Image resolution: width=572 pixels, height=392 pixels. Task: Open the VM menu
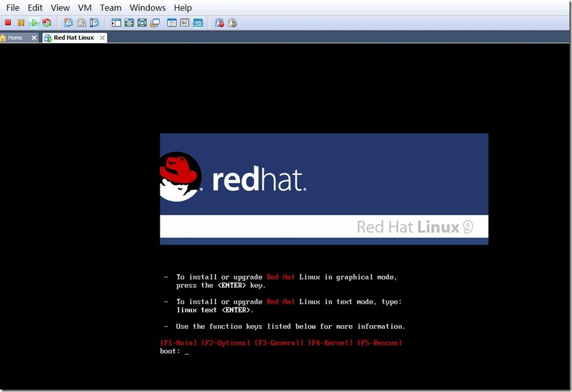pos(85,8)
